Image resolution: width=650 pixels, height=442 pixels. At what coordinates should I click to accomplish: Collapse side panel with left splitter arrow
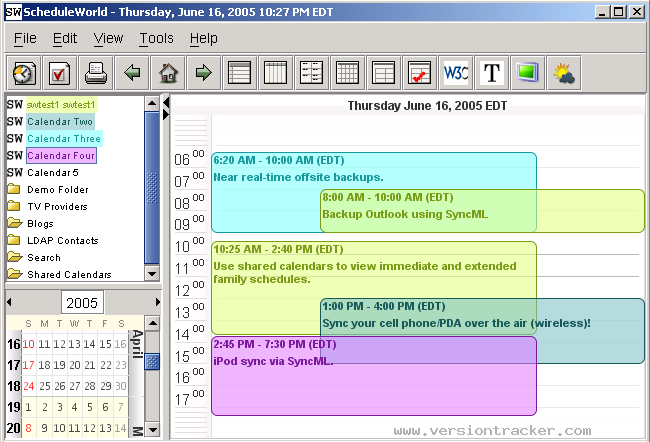pos(166,102)
